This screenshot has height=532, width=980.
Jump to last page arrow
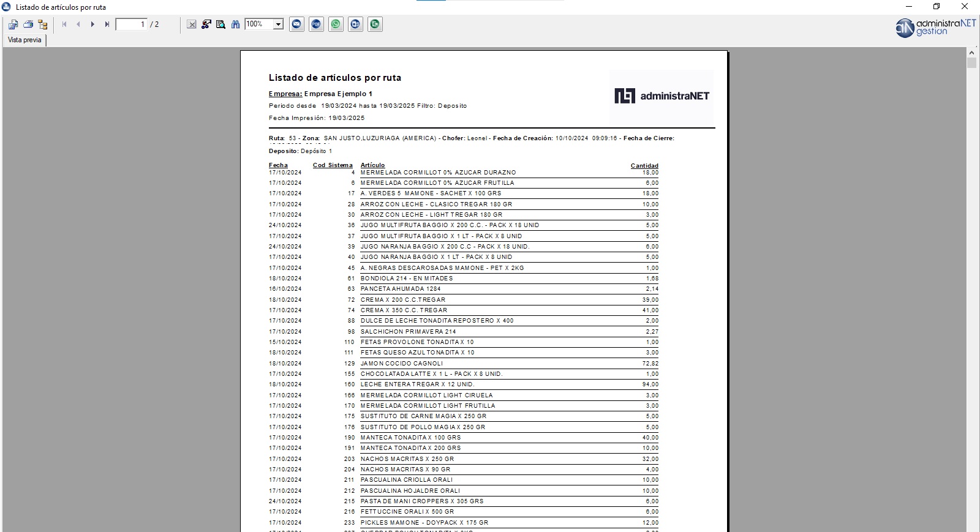[x=107, y=24]
